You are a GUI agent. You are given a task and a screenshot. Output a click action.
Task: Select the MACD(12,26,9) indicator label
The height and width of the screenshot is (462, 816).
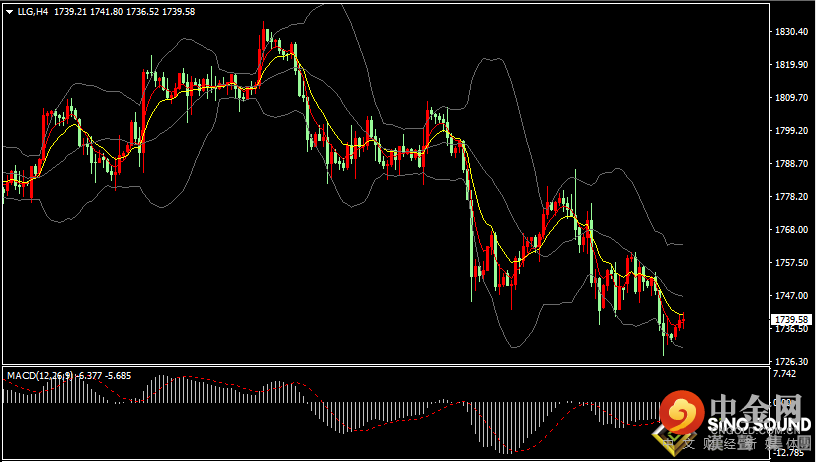[x=42, y=376]
